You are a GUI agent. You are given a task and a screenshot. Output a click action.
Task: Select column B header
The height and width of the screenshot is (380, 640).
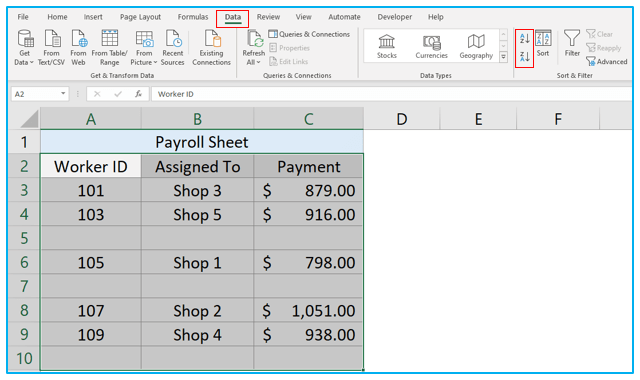pyautogui.click(x=198, y=119)
